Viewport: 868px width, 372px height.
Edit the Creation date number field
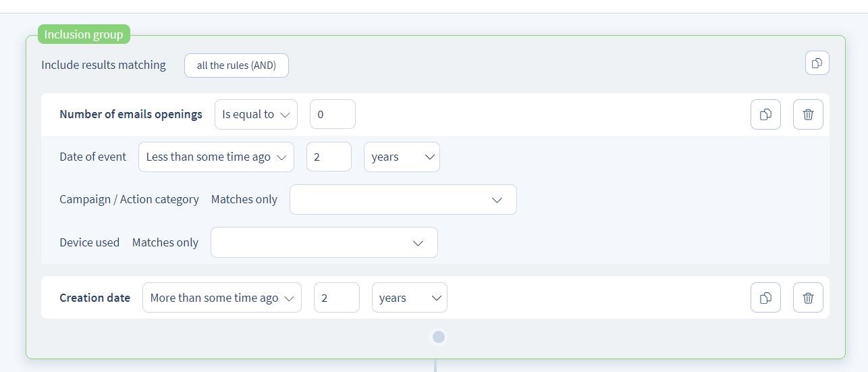pos(337,298)
